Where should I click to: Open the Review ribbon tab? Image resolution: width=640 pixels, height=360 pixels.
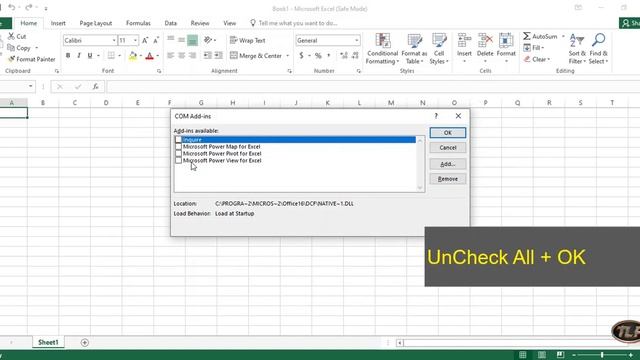(200, 23)
